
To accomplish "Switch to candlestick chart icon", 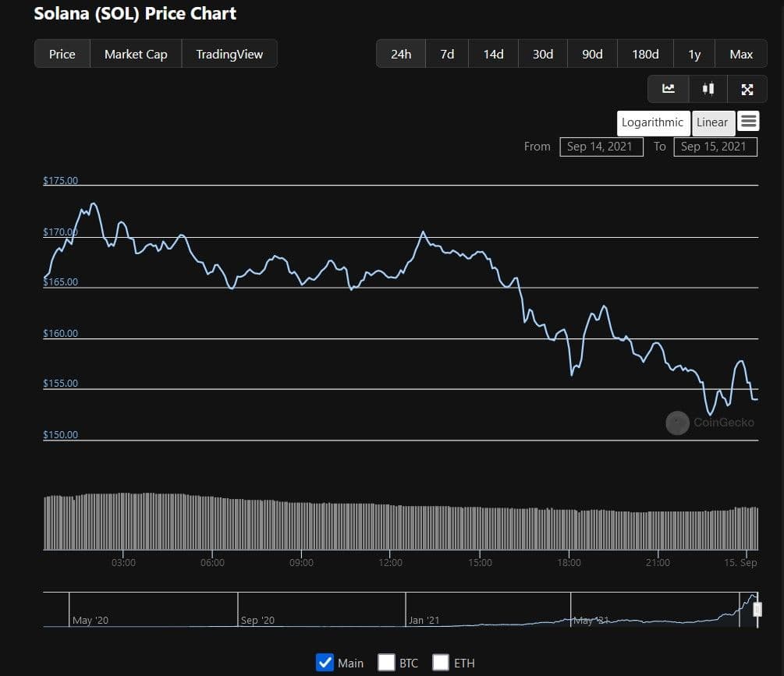I will pos(708,89).
